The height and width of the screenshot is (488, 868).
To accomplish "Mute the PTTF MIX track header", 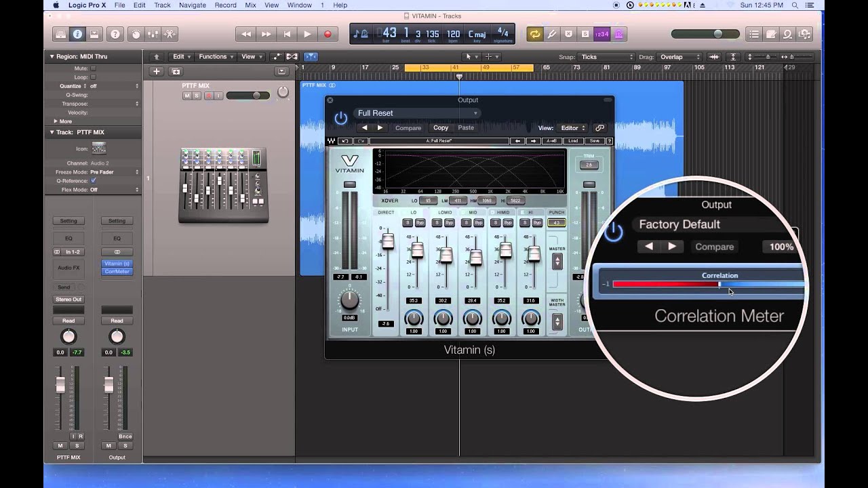I will click(x=187, y=96).
